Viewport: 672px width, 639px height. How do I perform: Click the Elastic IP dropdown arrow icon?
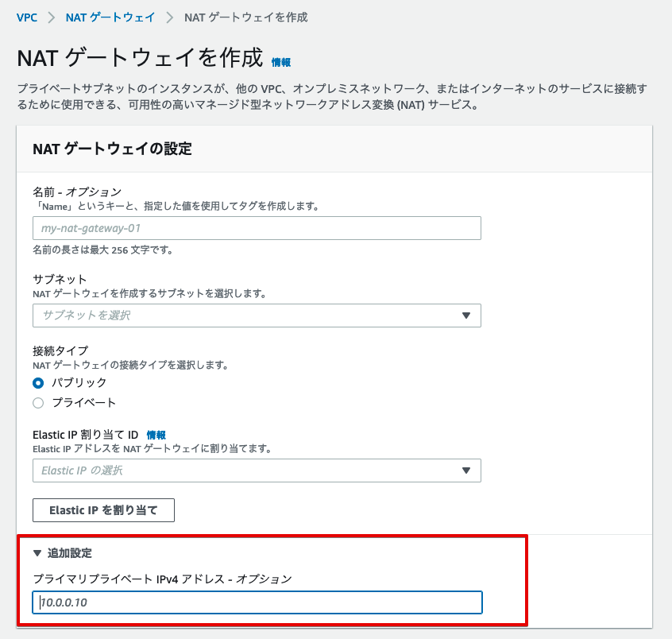tap(466, 471)
